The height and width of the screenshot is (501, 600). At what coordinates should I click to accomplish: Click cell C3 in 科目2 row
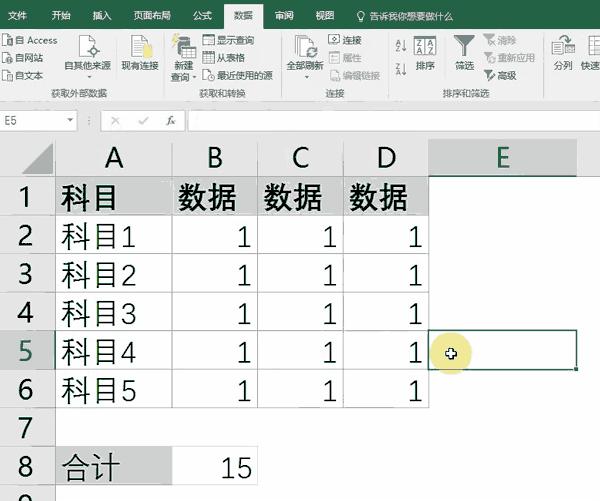coord(300,274)
